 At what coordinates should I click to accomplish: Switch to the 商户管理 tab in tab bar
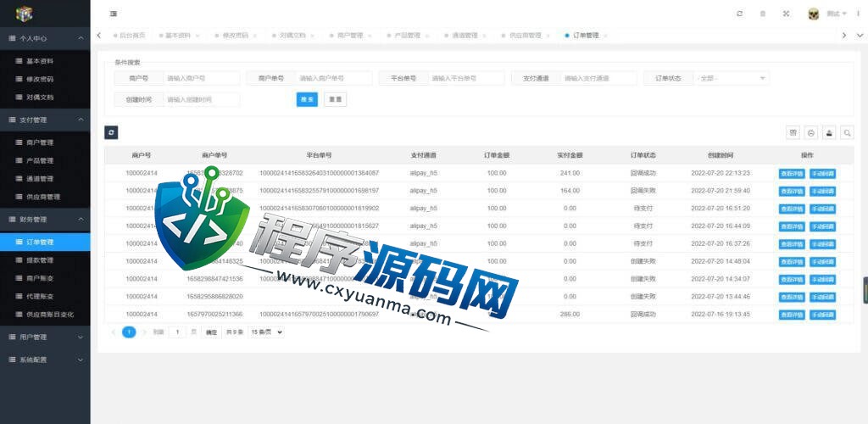coord(350,36)
